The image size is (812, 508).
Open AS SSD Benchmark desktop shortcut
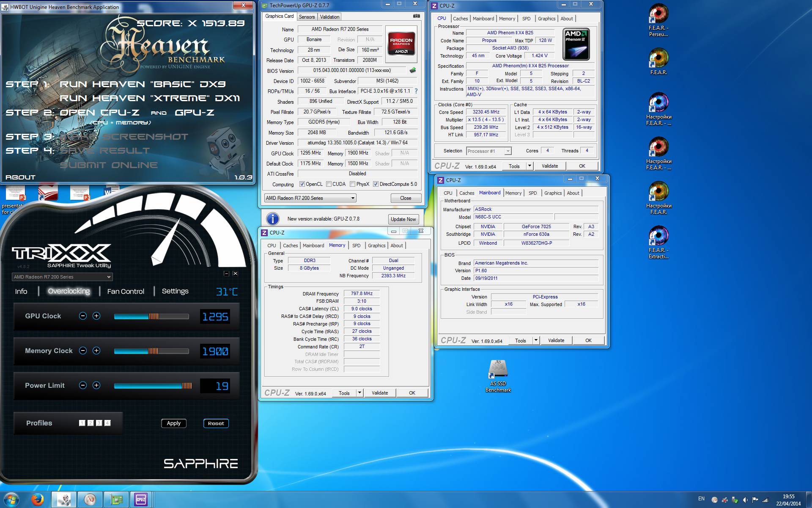point(498,376)
